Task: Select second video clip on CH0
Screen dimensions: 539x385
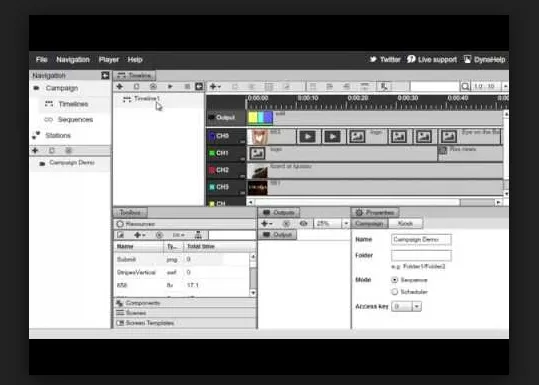Action: click(x=332, y=136)
